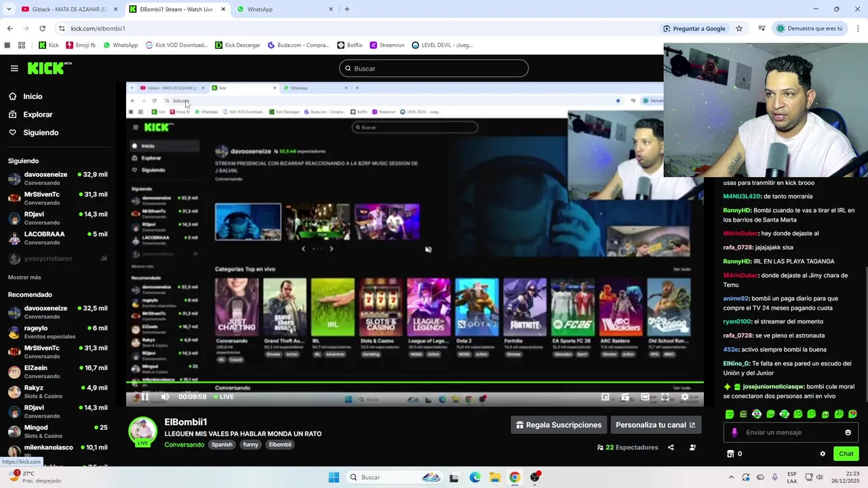Click Regala Suscripciones button
Screen dimensions: 868x488
click(x=559, y=425)
